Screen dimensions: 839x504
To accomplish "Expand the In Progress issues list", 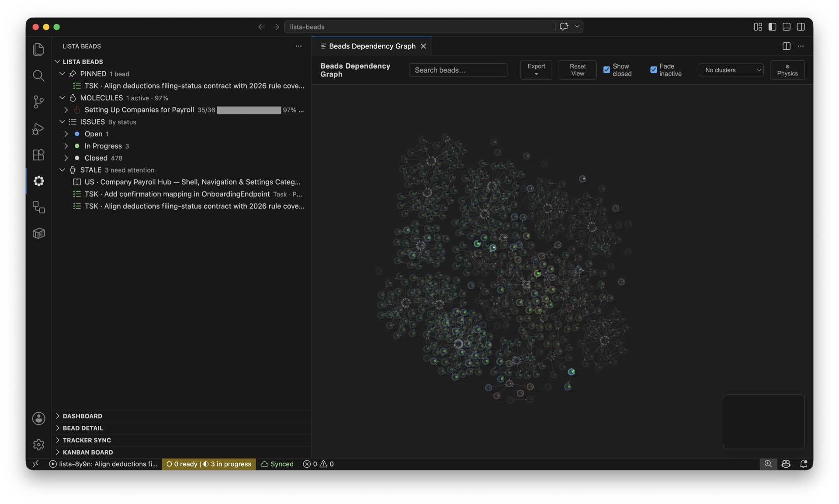I will (x=66, y=146).
